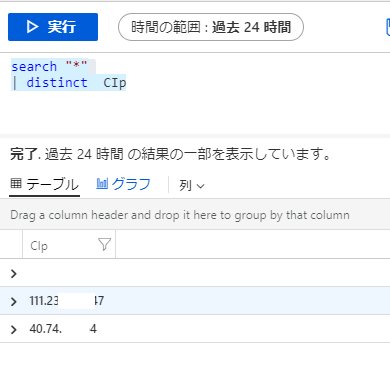Expand the row starting with 111.23
Image resolution: width=390 pixels, height=368 pixels.
coord(13,301)
